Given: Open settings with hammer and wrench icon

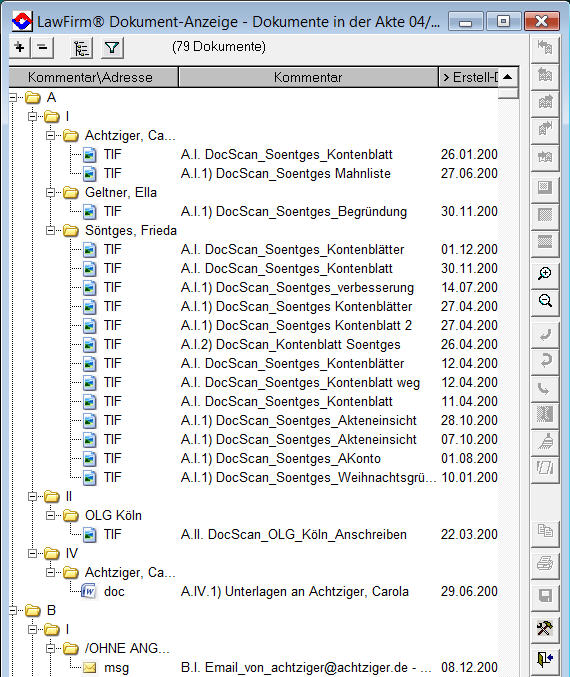Looking at the screenshot, I should pos(545,628).
